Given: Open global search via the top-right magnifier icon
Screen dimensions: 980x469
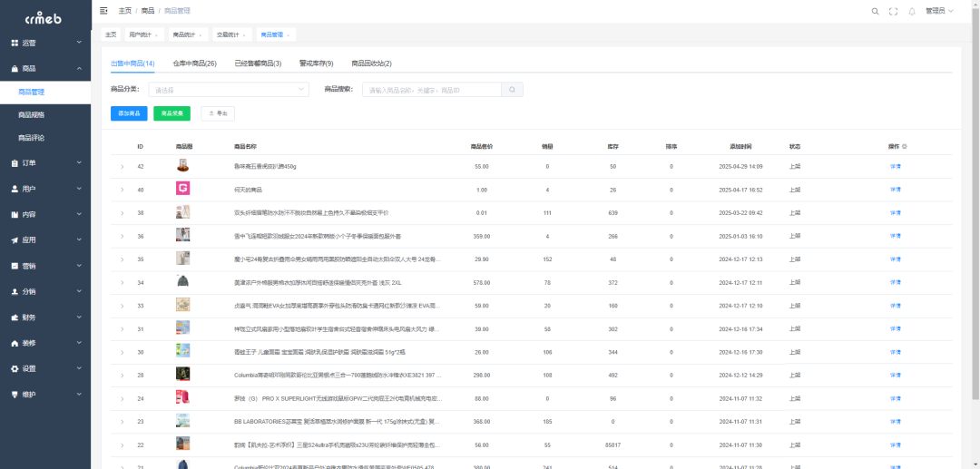Looking at the screenshot, I should pyautogui.click(x=875, y=11).
